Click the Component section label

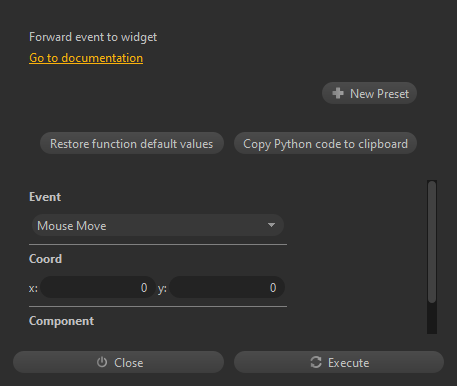click(61, 321)
